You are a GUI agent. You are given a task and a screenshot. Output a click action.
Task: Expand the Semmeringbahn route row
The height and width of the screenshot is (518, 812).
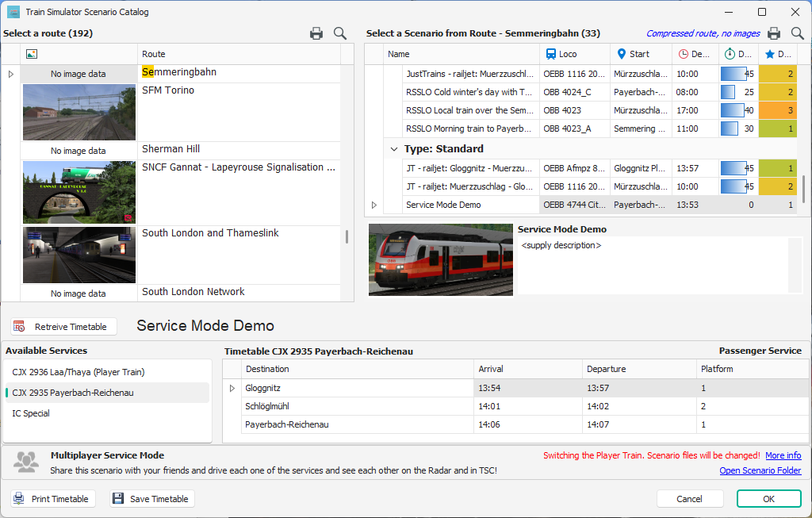[11, 74]
